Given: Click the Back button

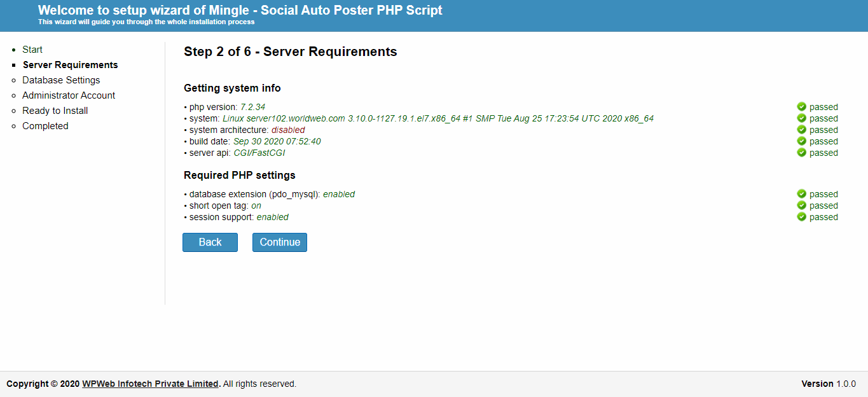Looking at the screenshot, I should click(x=210, y=242).
